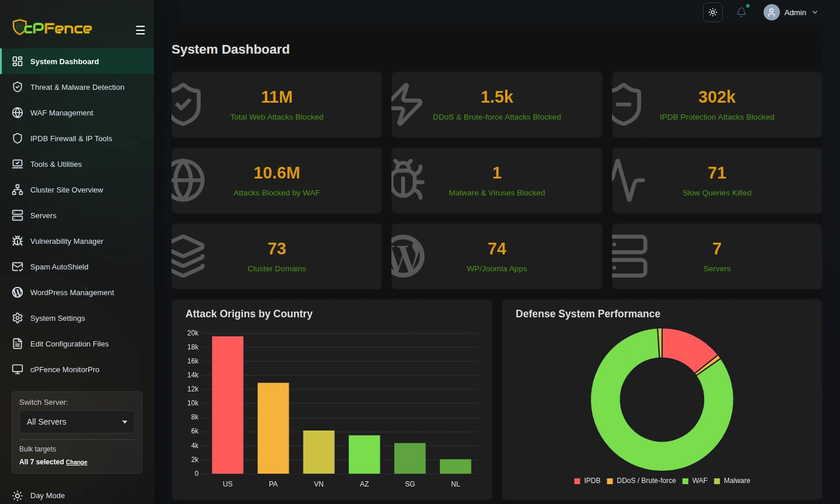Click server icon on Servers stat card
The width and height of the screenshot is (840, 504).
tap(630, 256)
